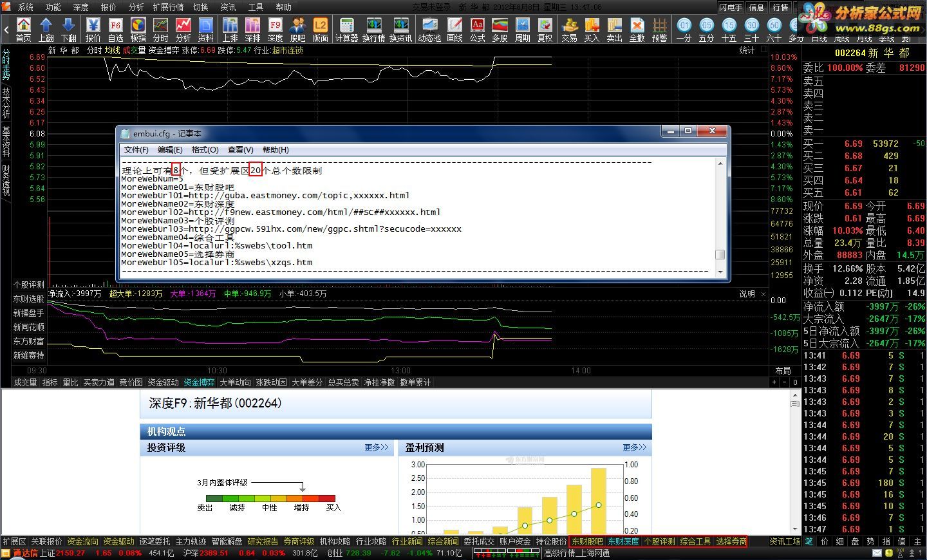This screenshot has width=927, height=560.
Task: Switch to the 成交量 indicator tab
Action: pos(26,382)
